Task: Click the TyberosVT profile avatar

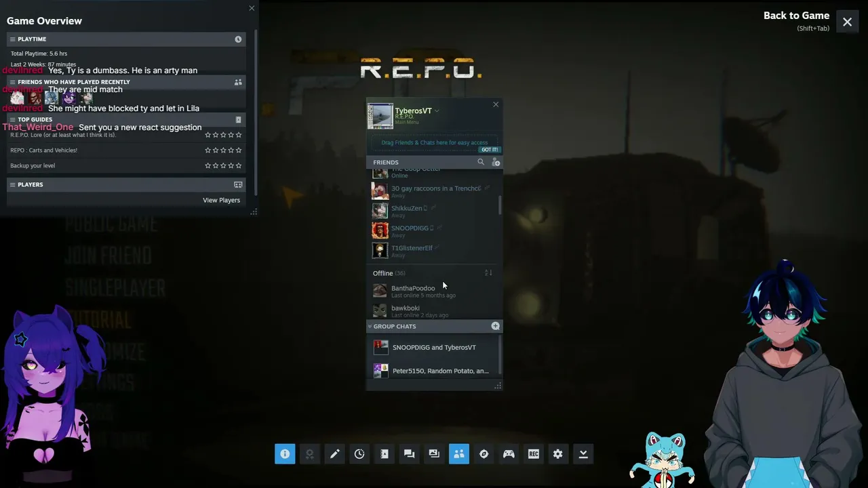Action: click(x=380, y=116)
